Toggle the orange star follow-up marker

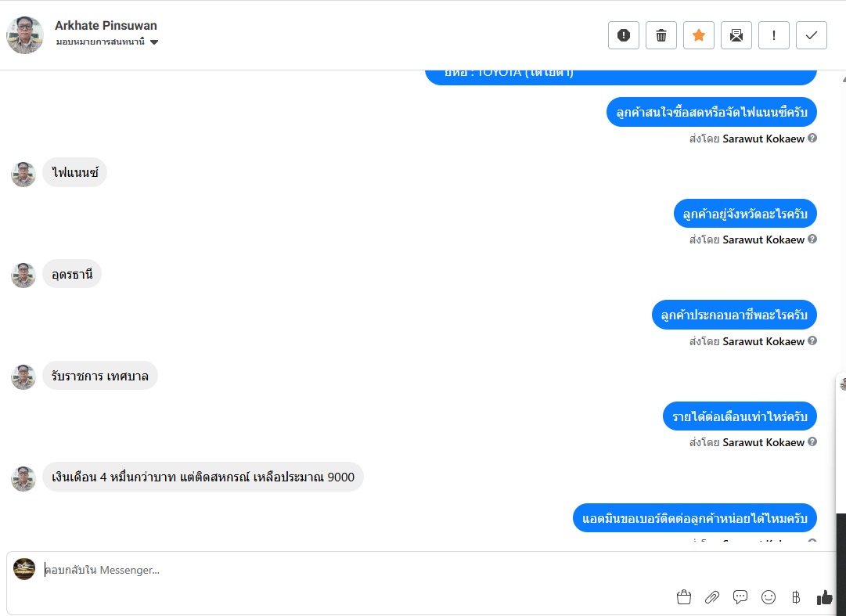tap(699, 35)
